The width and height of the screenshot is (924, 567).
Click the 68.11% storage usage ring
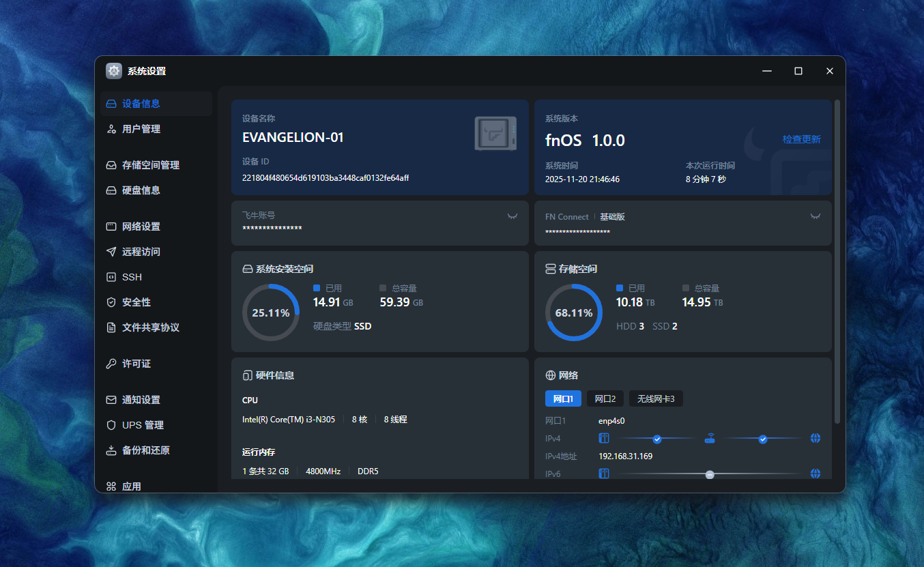(574, 312)
